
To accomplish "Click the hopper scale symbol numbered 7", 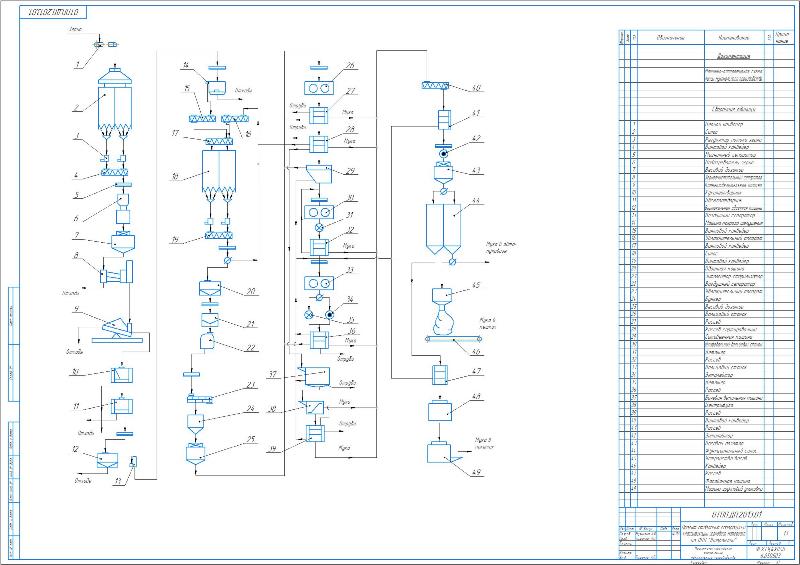I will (123, 244).
